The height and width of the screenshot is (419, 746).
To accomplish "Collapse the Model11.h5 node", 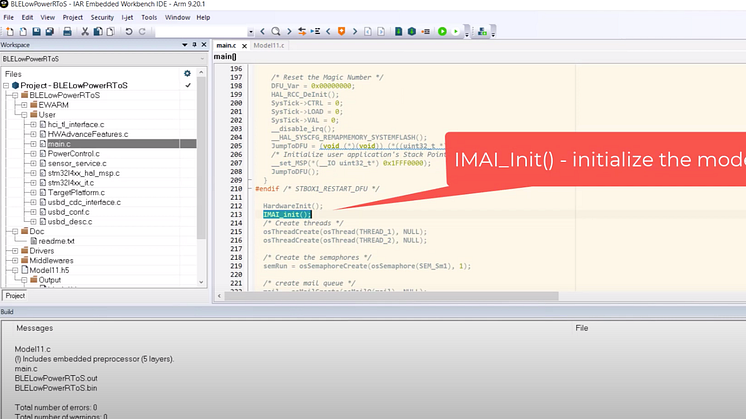I will 15,270.
